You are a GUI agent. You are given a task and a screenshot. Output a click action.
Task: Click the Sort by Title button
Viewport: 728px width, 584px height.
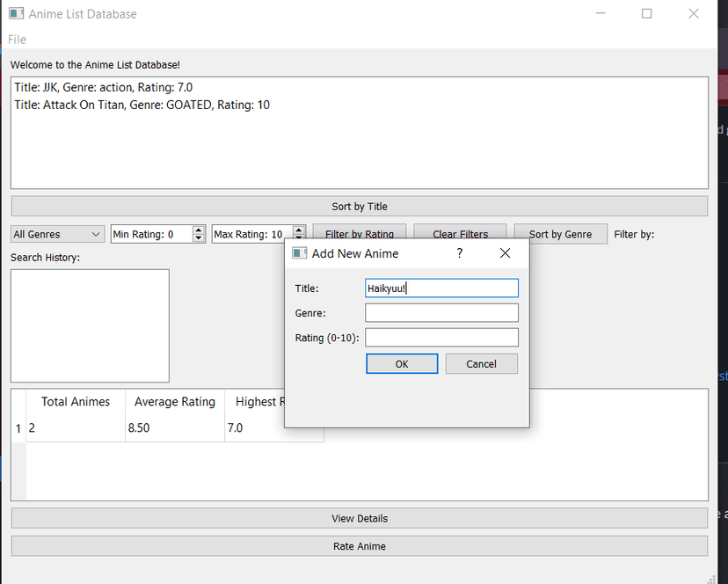(359, 207)
